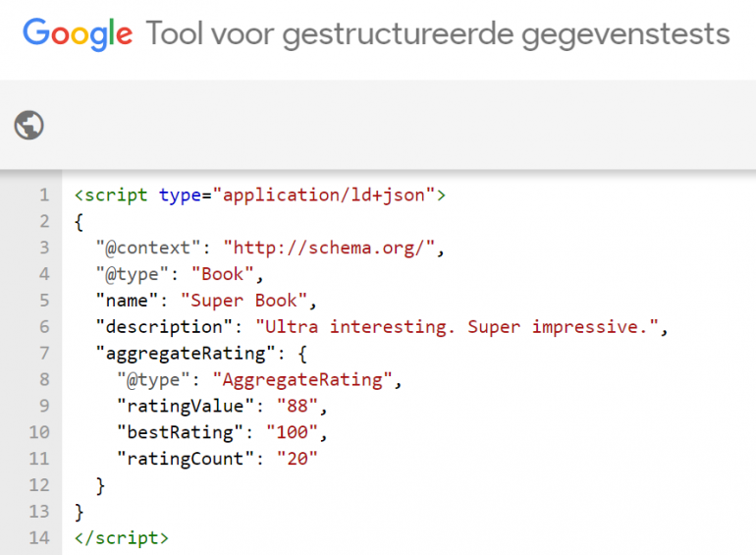756x555 pixels.
Task: Click line number 14 in gutter
Action: pyautogui.click(x=39, y=537)
